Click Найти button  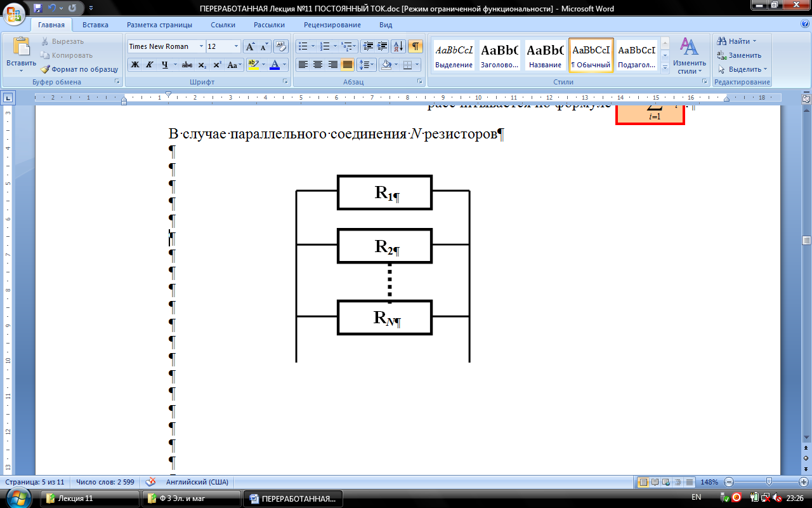click(737, 41)
